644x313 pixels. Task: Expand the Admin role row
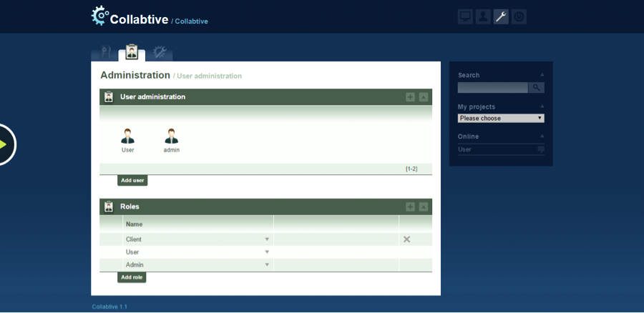click(x=267, y=264)
